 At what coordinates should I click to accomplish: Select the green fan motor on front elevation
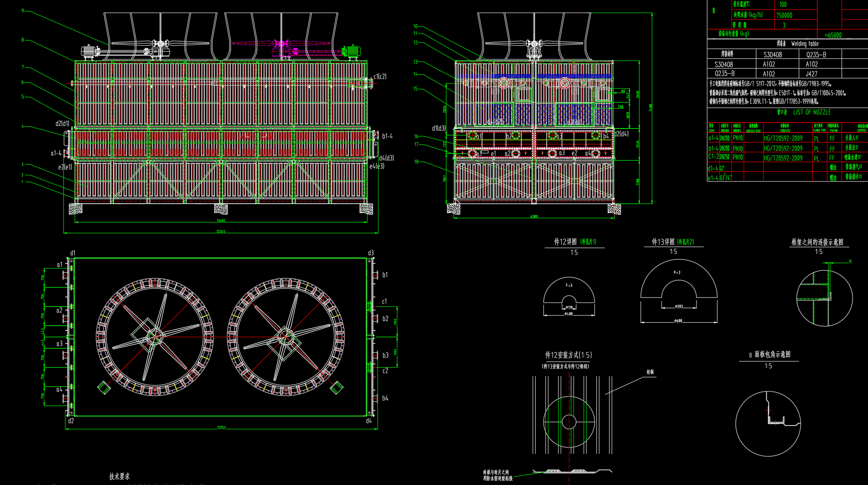pos(352,51)
